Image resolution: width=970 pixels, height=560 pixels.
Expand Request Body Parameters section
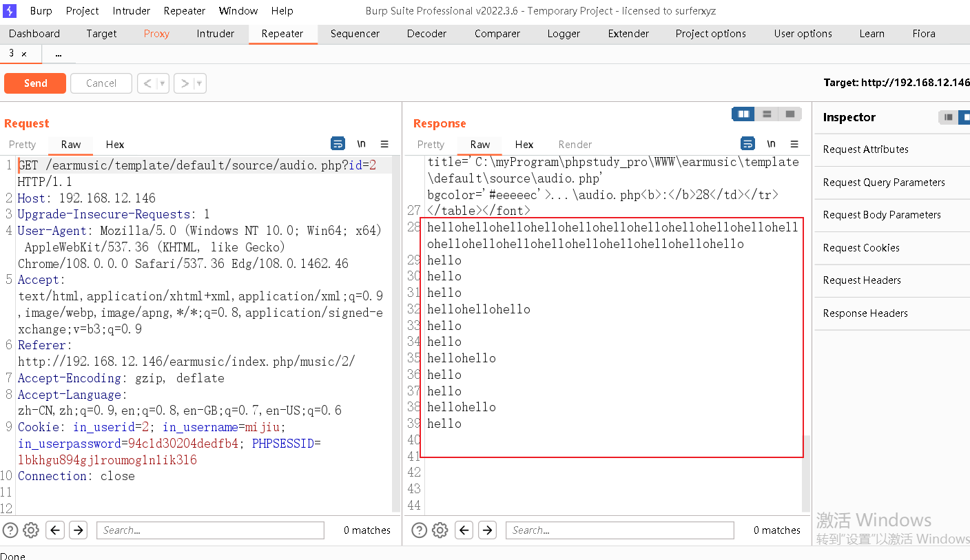(x=892, y=215)
